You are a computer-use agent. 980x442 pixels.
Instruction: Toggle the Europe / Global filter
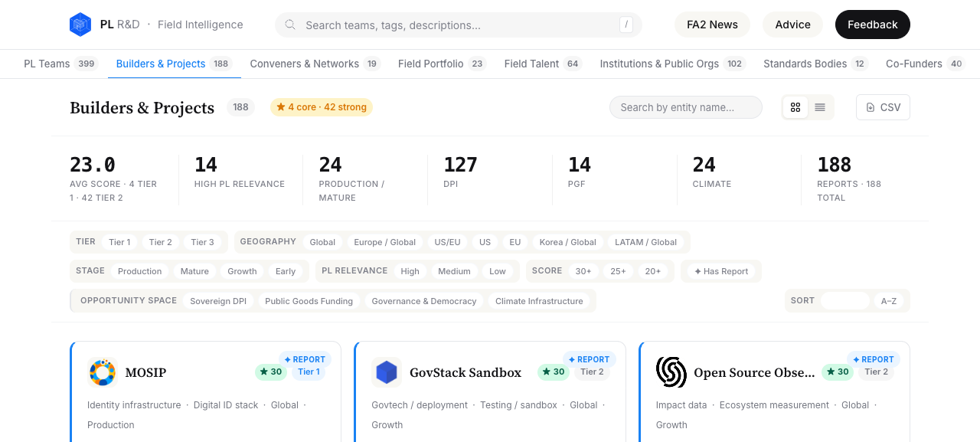point(385,242)
